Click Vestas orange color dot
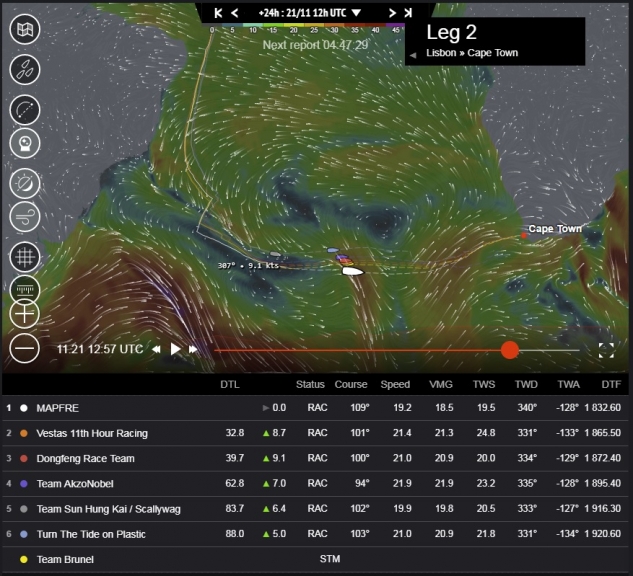Image resolution: width=633 pixels, height=576 pixels. [x=24, y=434]
